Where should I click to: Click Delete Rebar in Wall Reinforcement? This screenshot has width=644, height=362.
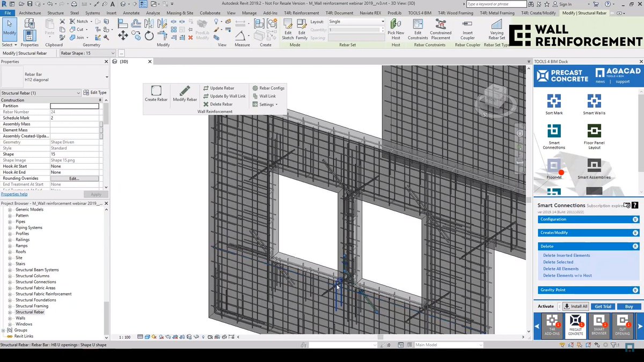pos(218,104)
